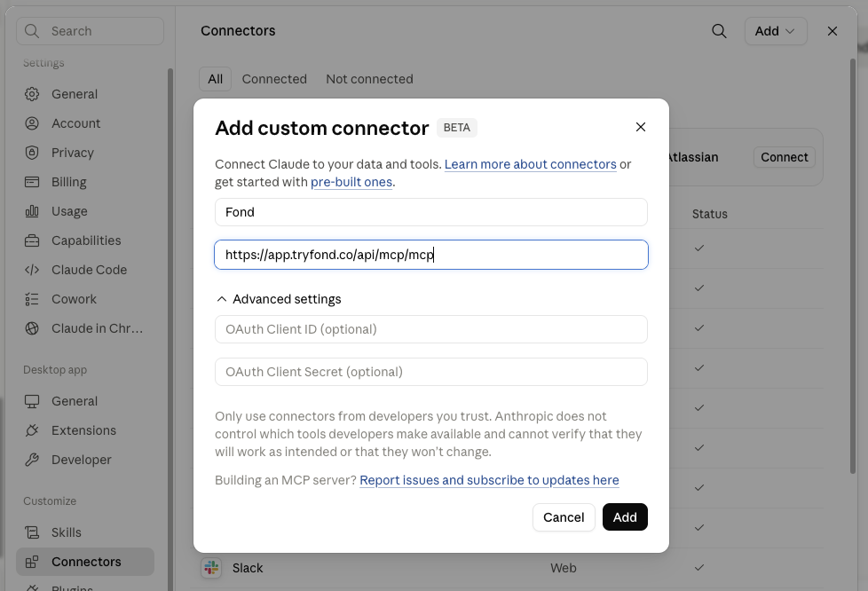Click the Developer wrench icon
The width and height of the screenshot is (868, 591).
click(x=32, y=460)
